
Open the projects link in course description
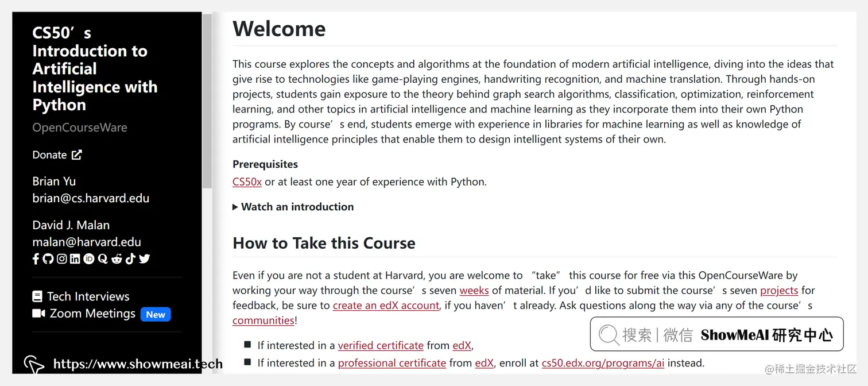pyautogui.click(x=778, y=290)
